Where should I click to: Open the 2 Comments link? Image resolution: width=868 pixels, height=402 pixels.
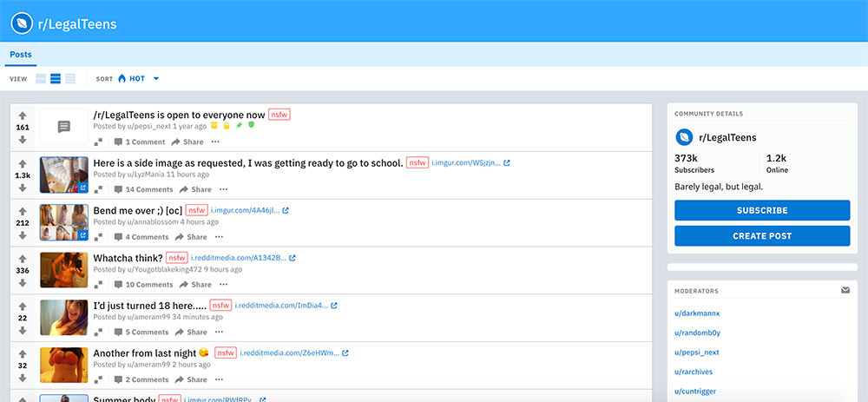click(141, 379)
